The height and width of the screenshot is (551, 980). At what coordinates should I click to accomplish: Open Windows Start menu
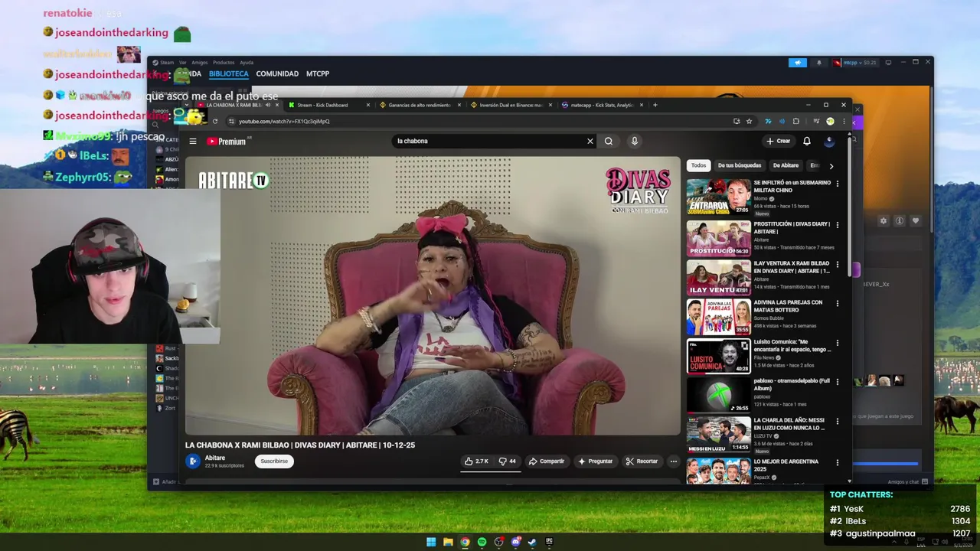click(431, 542)
